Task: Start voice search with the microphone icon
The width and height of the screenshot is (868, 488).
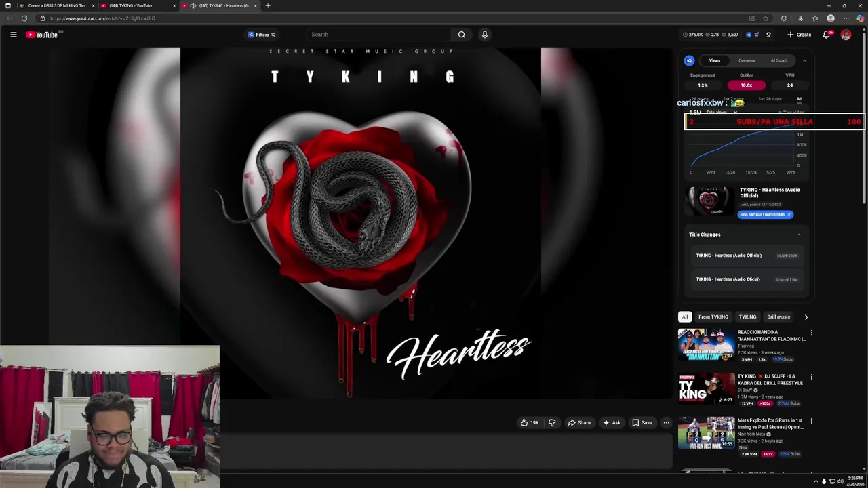Action: click(484, 35)
